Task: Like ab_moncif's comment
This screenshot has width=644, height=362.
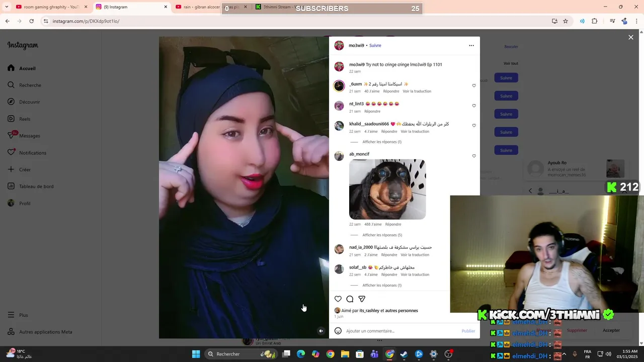Action: pyautogui.click(x=474, y=156)
